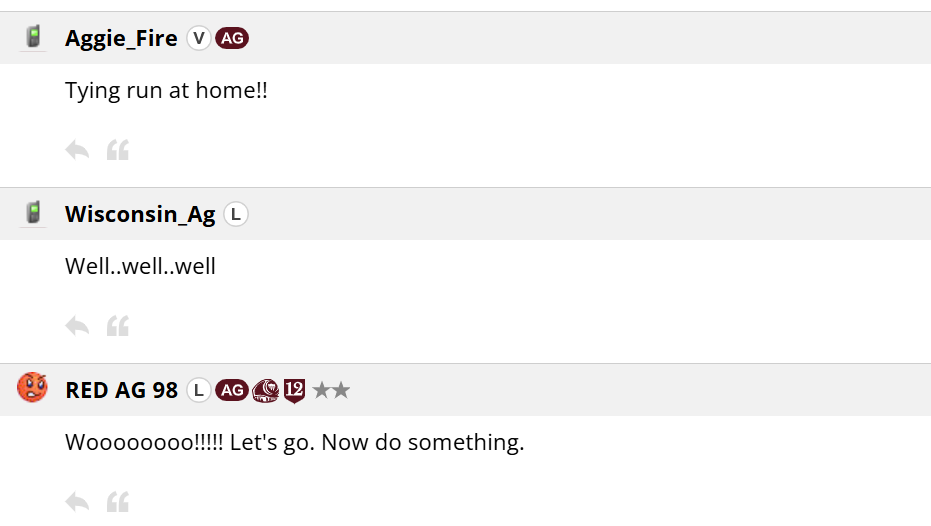Click the reply arrow under Wisconsin_Ag's post

[77, 326]
